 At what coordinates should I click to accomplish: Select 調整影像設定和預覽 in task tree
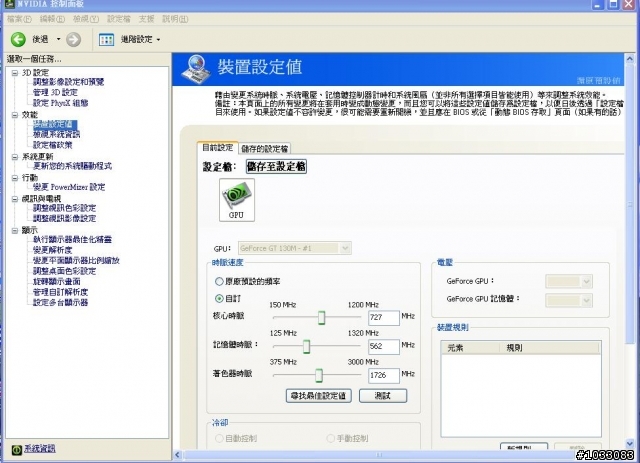point(68,82)
